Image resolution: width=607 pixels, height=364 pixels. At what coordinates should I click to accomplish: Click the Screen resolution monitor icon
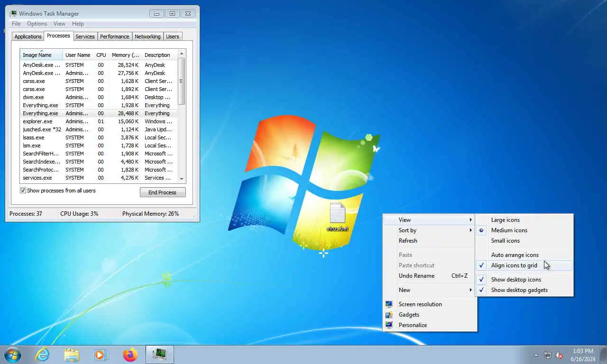pyautogui.click(x=389, y=304)
